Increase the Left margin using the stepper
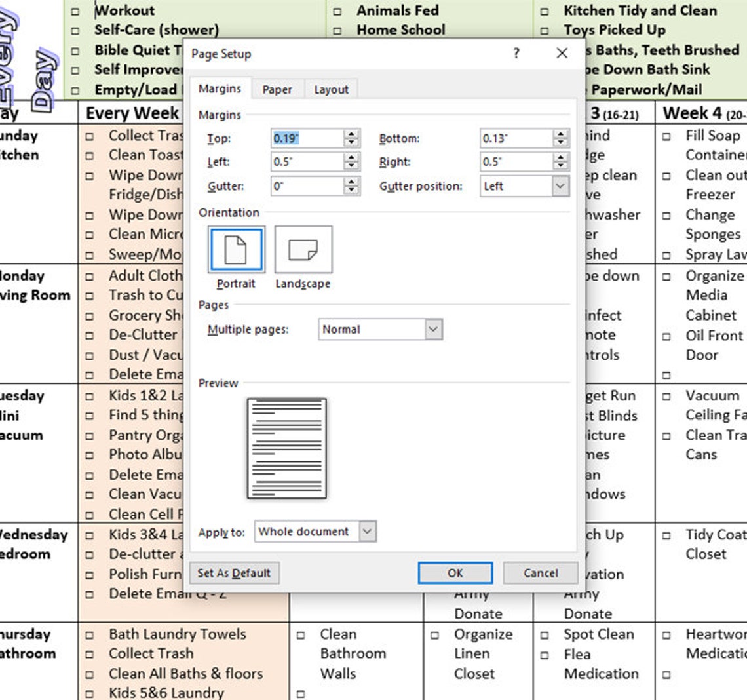The image size is (747, 700). [351, 158]
